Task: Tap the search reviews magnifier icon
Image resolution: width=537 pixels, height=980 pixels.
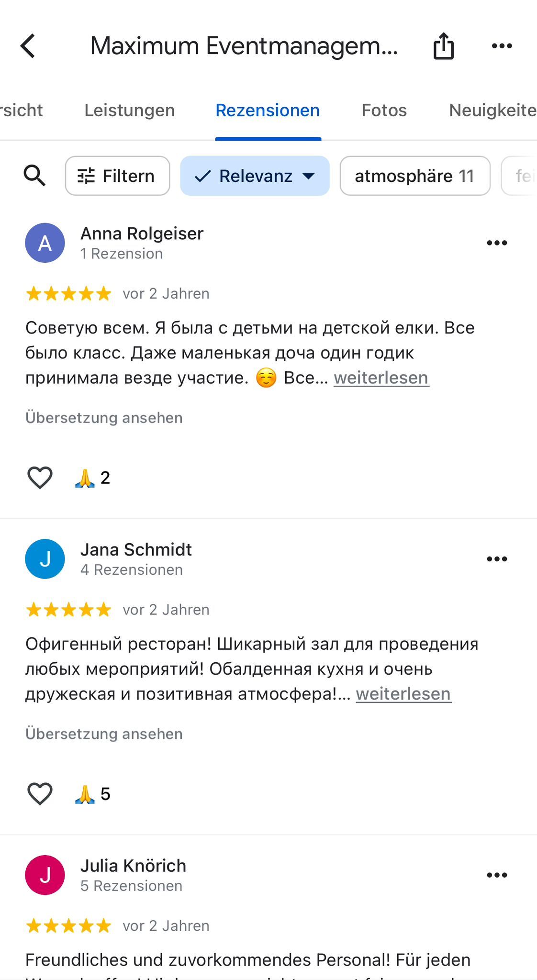Action: (34, 176)
